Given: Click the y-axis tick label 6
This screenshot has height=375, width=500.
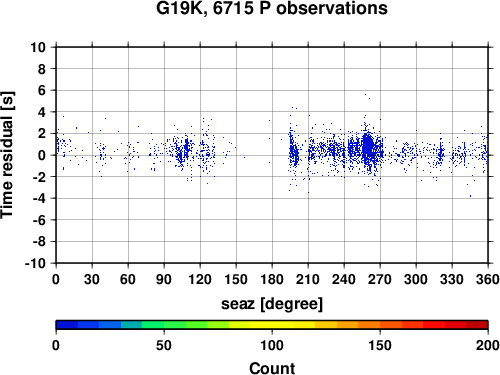Looking at the screenshot, I should (x=42, y=90).
